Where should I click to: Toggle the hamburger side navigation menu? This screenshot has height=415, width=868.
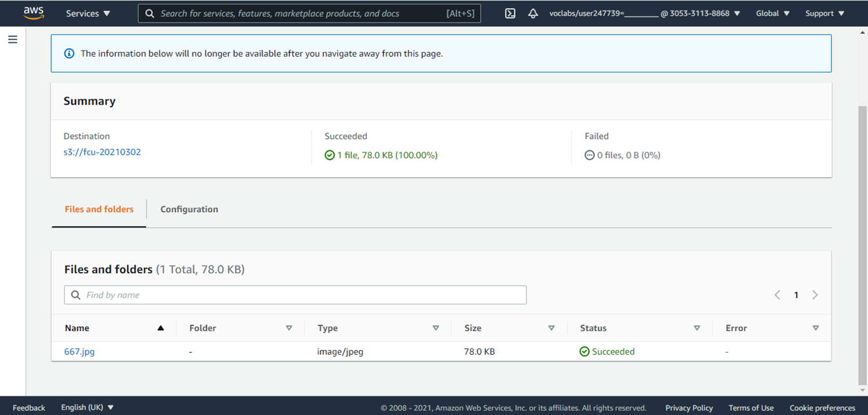[13, 40]
